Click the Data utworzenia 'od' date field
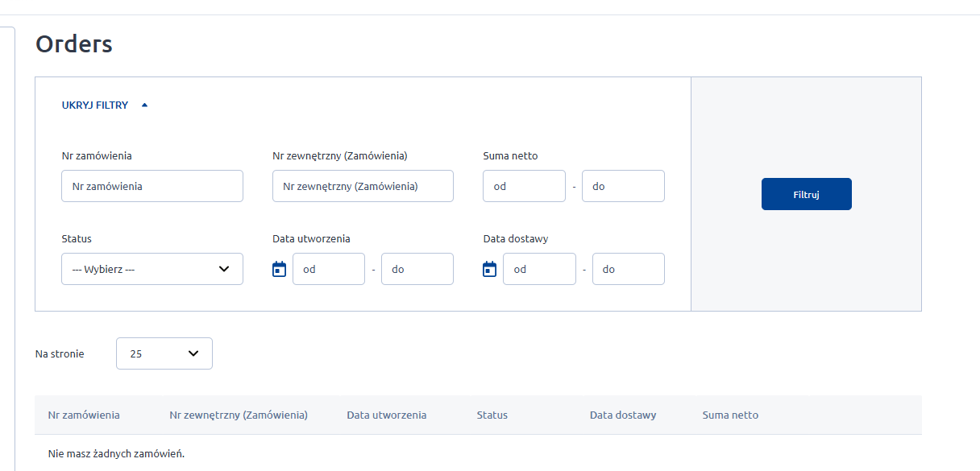 [x=329, y=269]
